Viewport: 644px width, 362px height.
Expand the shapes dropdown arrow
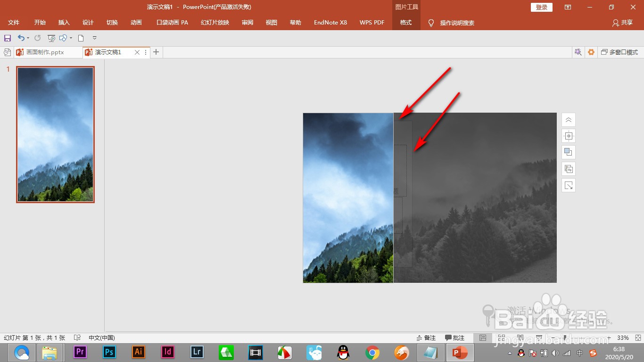71,38
